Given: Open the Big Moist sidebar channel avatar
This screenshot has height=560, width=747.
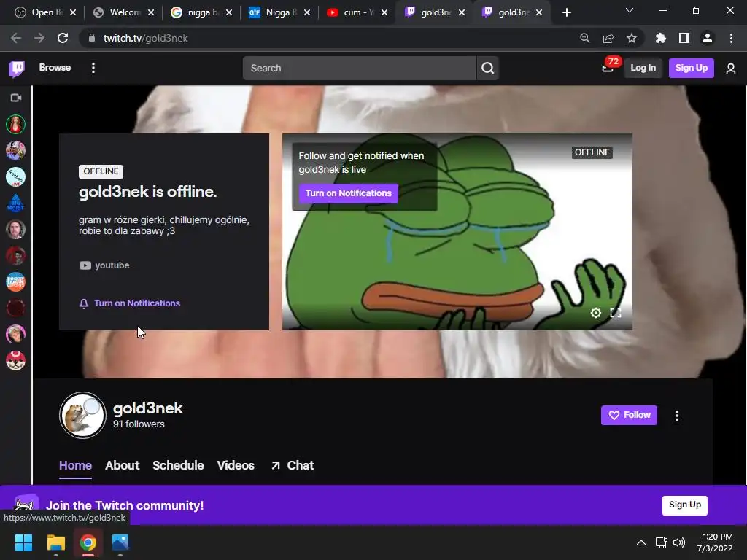Looking at the screenshot, I should coord(16,203).
